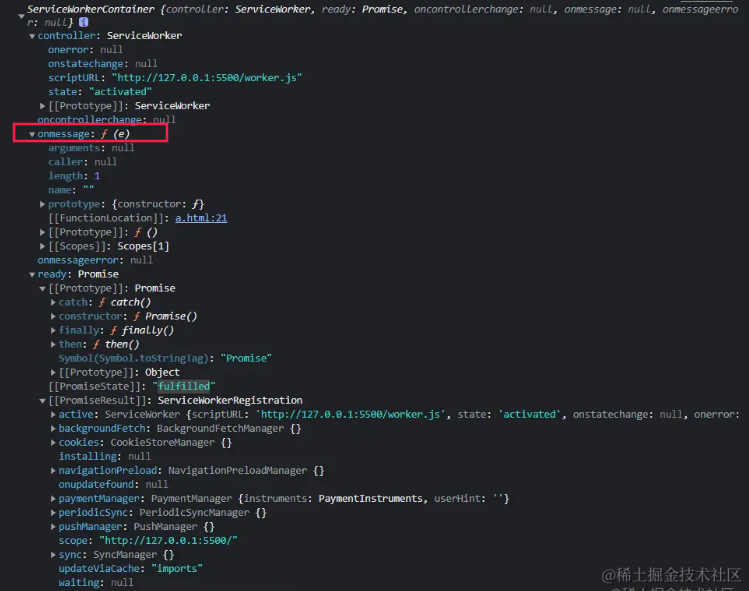The image size is (749, 591).
Task: Collapse the ready: Promise node
Action: [x=32, y=274]
